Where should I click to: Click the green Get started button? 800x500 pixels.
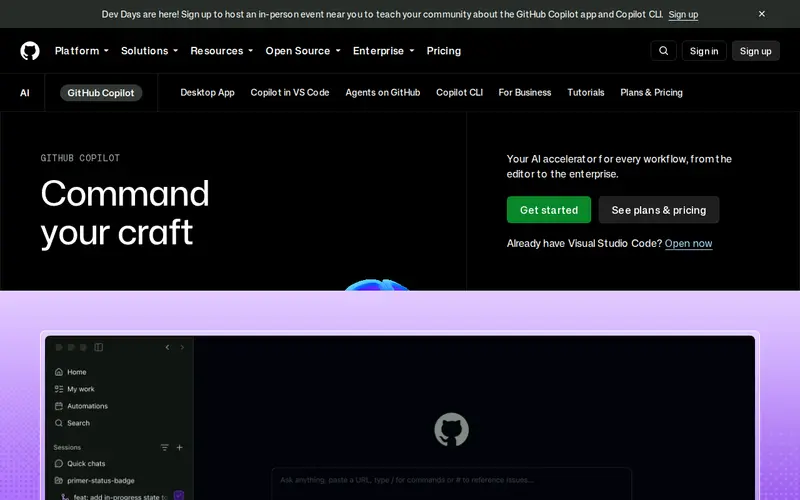(549, 210)
